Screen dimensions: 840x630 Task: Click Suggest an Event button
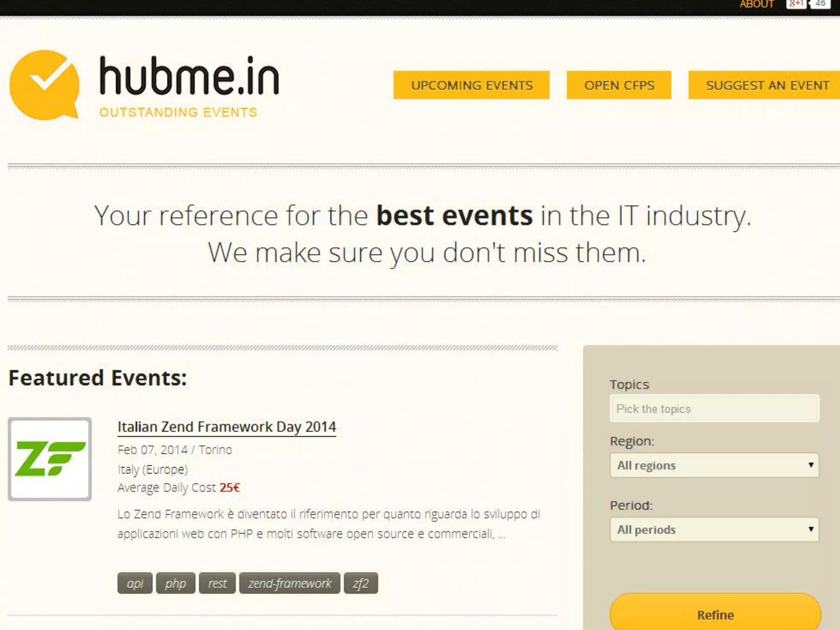[766, 85]
